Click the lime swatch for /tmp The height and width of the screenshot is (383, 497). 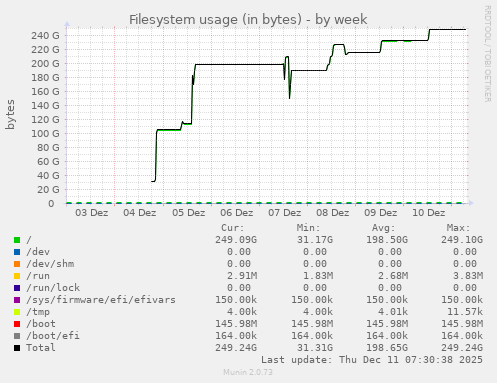click(17, 312)
